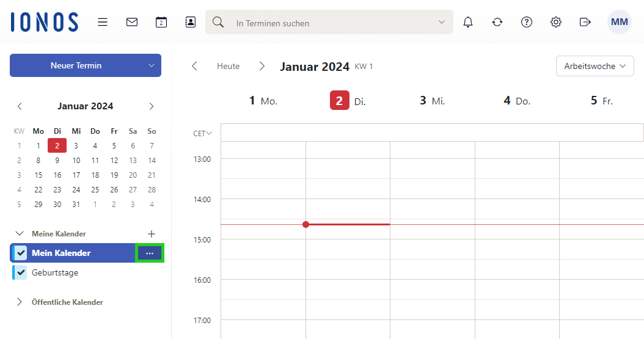Click the refresh sync icon
Image resolution: width=644 pixels, height=339 pixels.
click(x=497, y=22)
